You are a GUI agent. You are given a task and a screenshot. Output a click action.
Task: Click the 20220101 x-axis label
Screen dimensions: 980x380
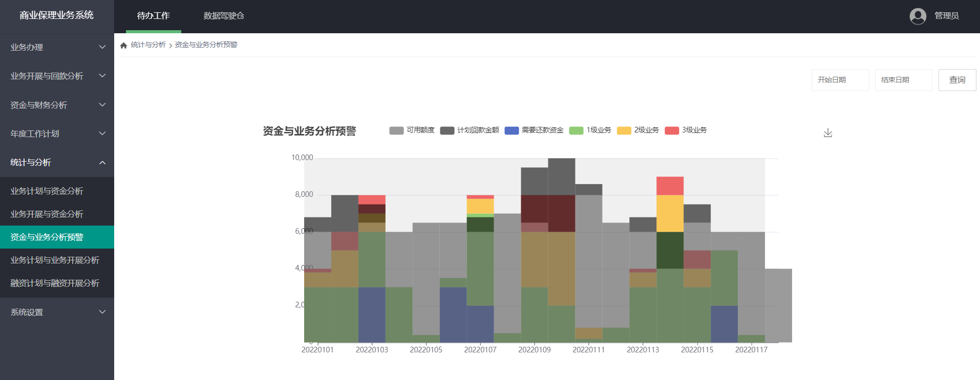tap(317, 350)
